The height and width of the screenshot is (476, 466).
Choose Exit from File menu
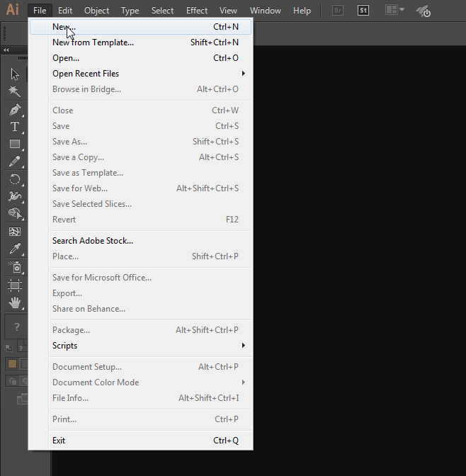pyautogui.click(x=140, y=440)
